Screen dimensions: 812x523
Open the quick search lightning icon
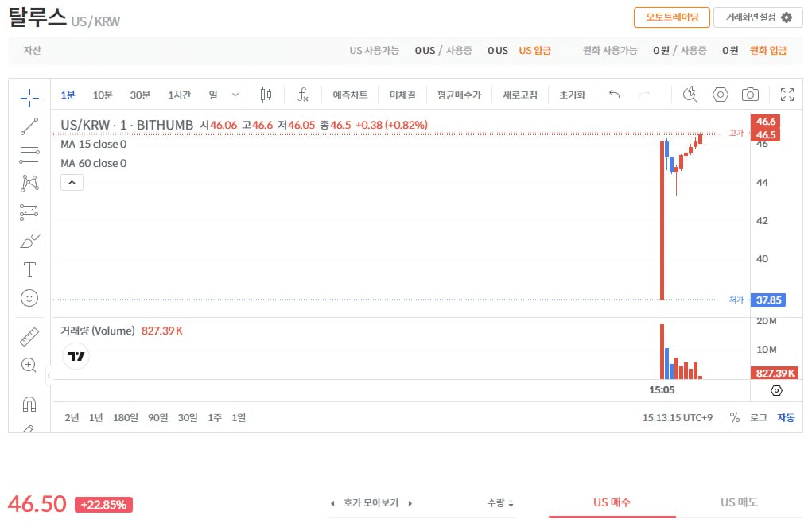pos(690,95)
